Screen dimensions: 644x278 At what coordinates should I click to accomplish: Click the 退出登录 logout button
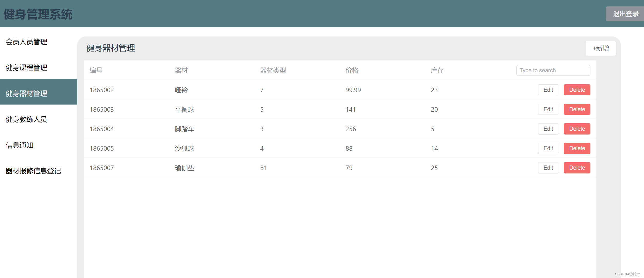(x=625, y=14)
